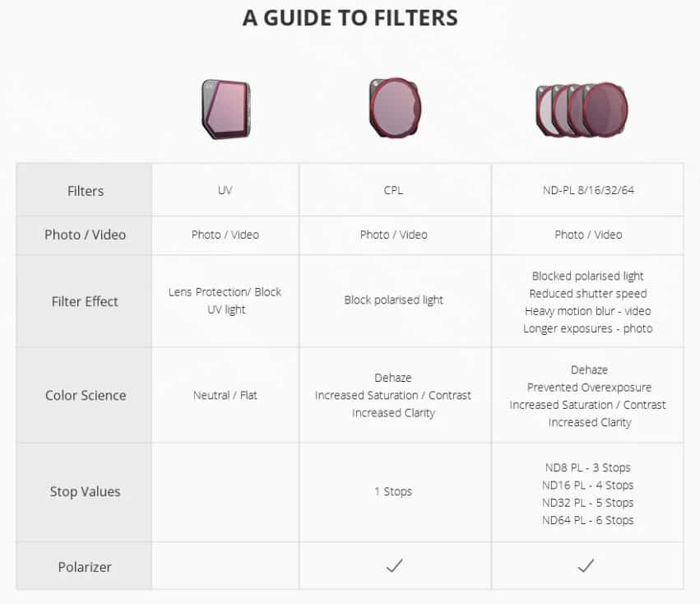700x604 pixels.
Task: Select the Polarizer row header
Action: point(85,566)
